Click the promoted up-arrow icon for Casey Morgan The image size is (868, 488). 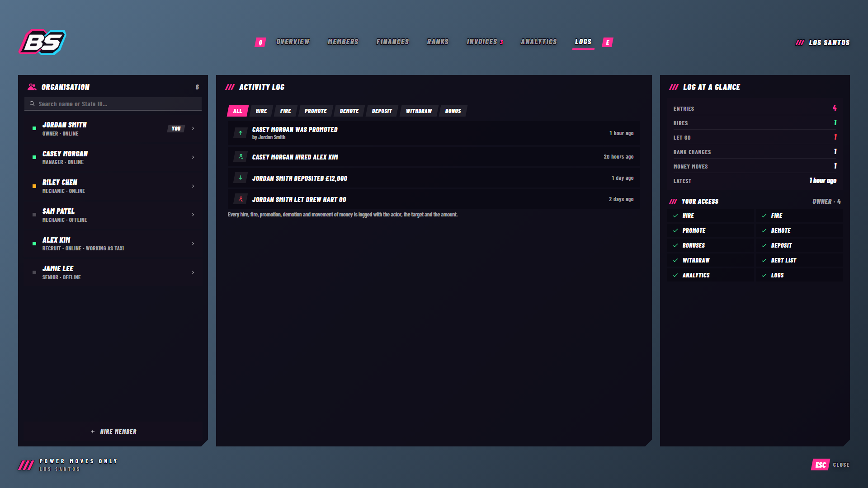(241, 133)
